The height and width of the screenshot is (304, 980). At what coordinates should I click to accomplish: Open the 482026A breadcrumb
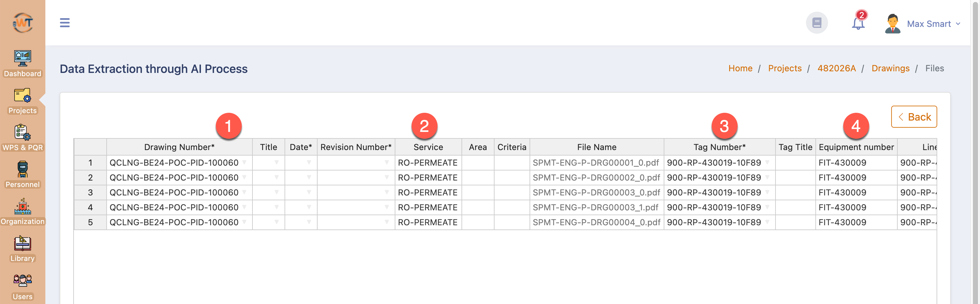coord(836,68)
